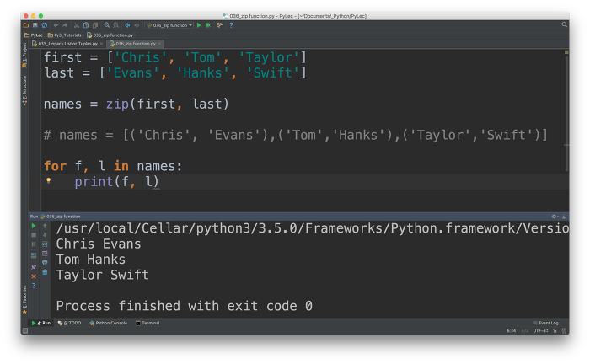Click the Copy icon in toolbar
590x364 pixels.
(86, 25)
